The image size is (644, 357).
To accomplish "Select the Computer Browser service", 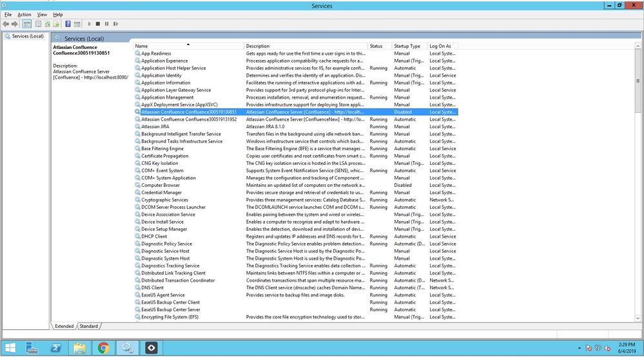I will [296, 185].
